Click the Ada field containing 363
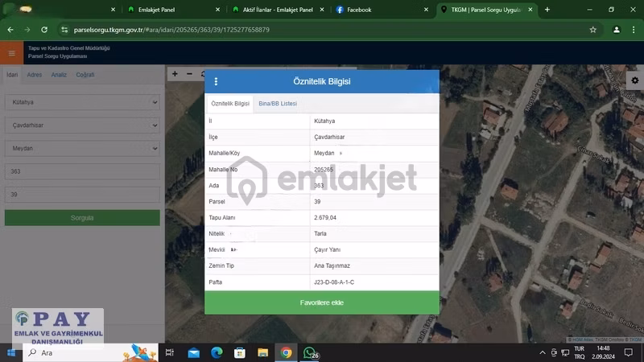The height and width of the screenshot is (362, 644). tap(82, 171)
